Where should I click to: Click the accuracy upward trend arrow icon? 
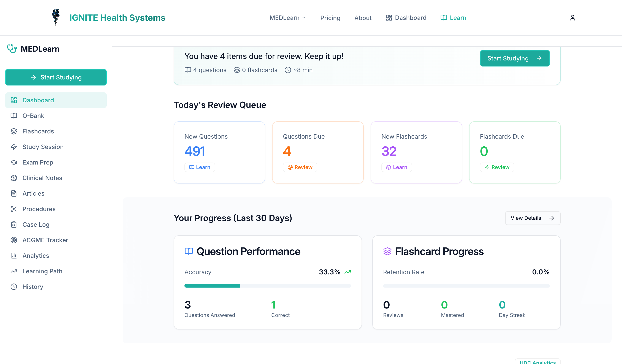[x=348, y=272]
